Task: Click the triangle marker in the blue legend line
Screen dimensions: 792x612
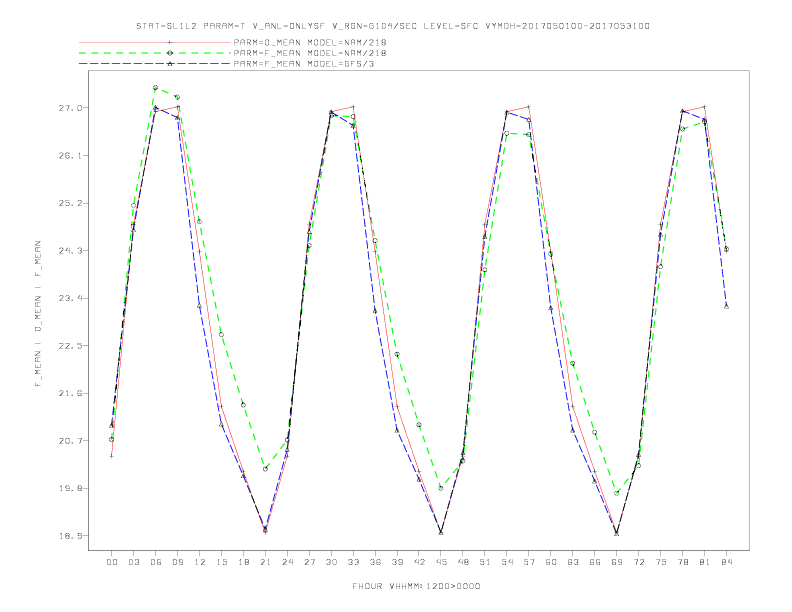Action: point(170,64)
